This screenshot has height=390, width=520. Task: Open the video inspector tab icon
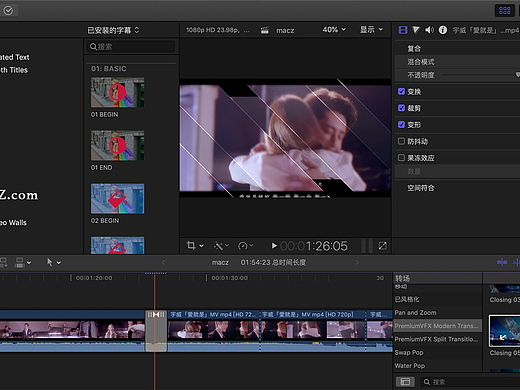(x=403, y=30)
